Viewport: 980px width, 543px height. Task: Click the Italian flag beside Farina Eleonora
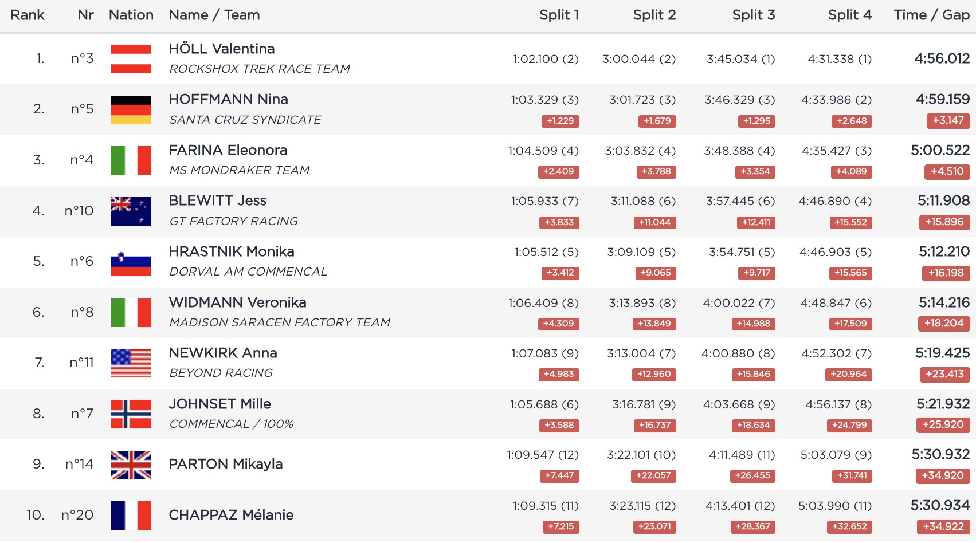click(131, 160)
